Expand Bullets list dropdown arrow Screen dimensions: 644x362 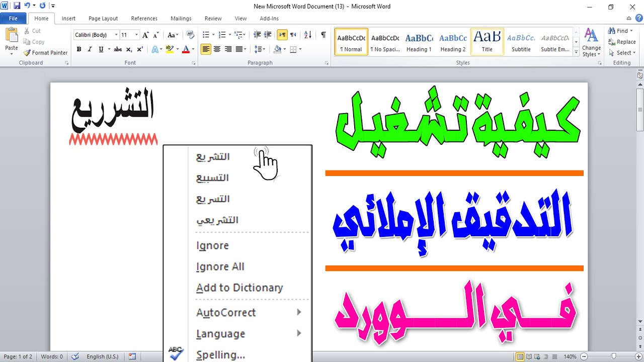pyautogui.click(x=213, y=35)
